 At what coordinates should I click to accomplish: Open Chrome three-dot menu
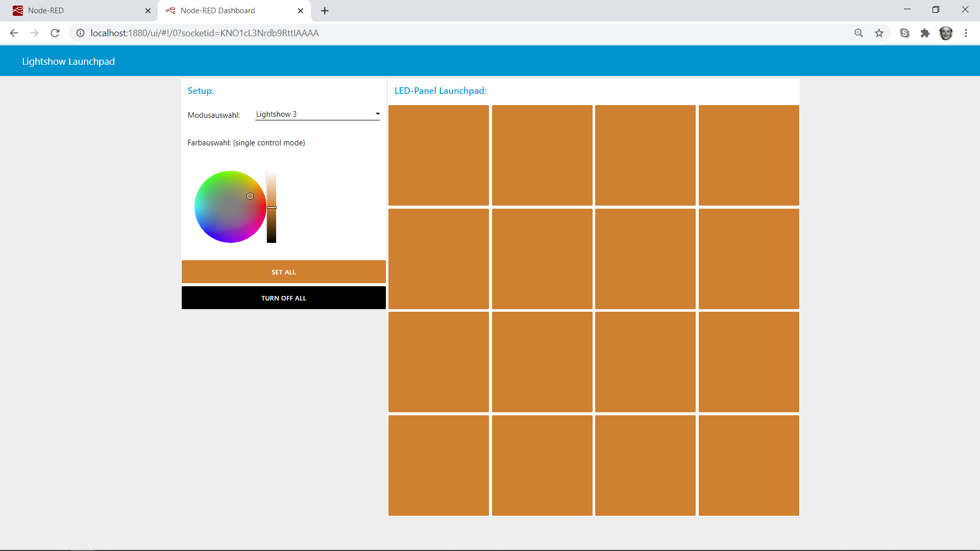(966, 33)
